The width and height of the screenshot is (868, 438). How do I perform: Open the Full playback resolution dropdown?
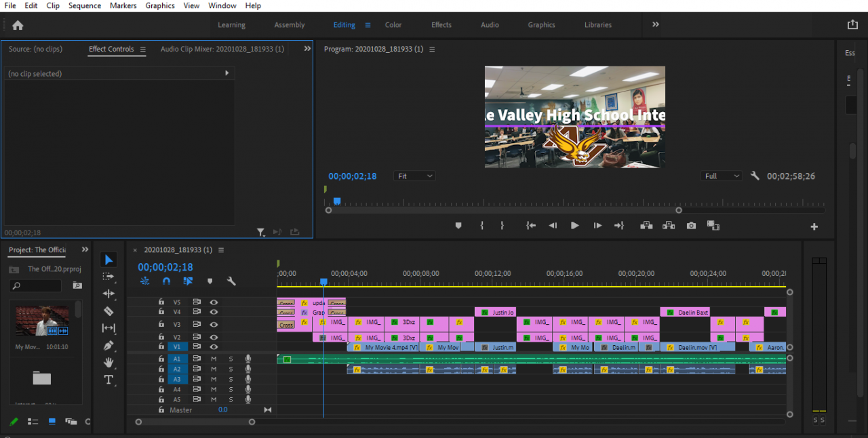coord(722,176)
